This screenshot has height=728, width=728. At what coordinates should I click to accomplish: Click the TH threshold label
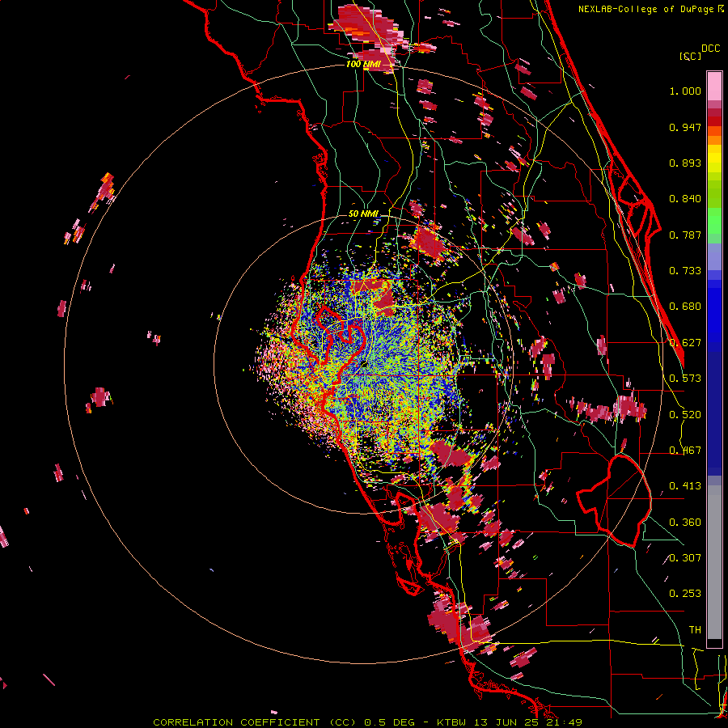tap(695, 630)
